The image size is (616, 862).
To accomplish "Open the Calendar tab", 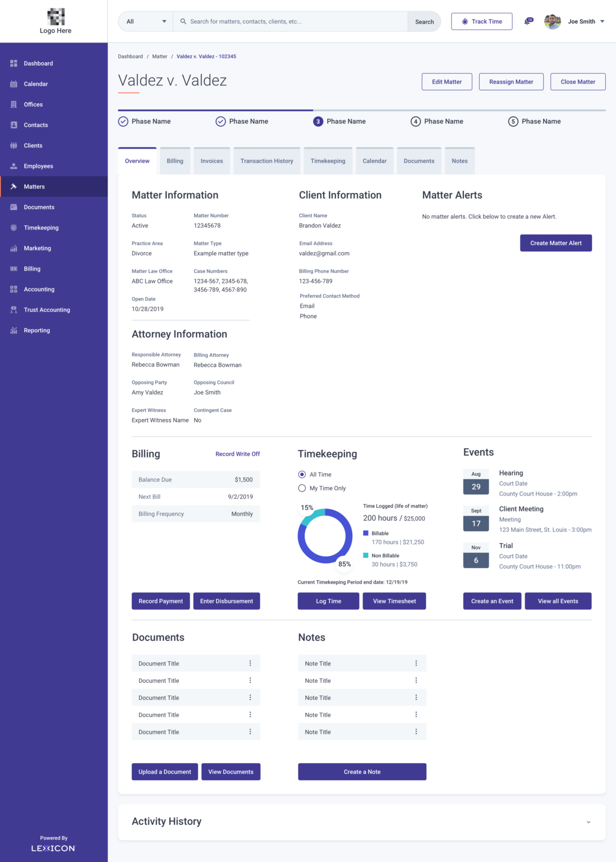I will [x=375, y=161].
